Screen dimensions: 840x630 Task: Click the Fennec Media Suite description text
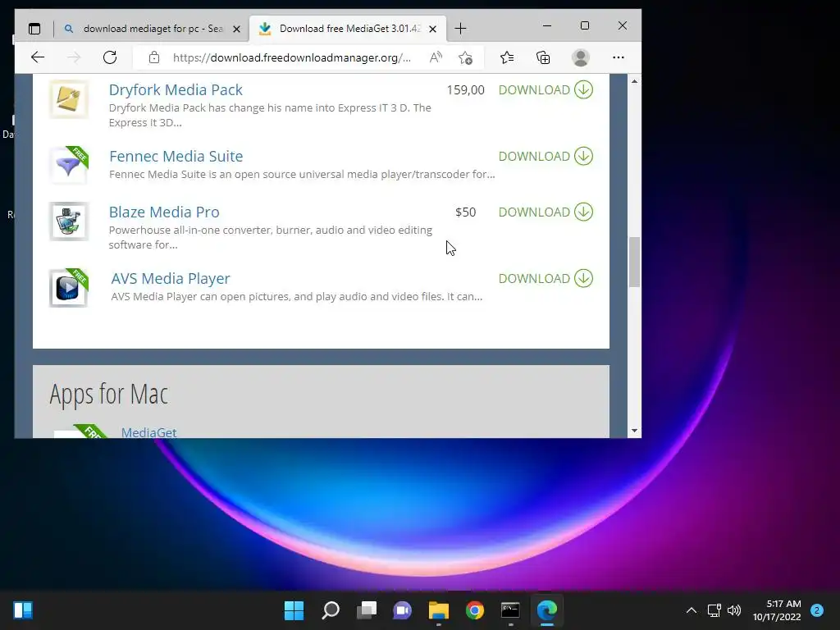[302, 174]
